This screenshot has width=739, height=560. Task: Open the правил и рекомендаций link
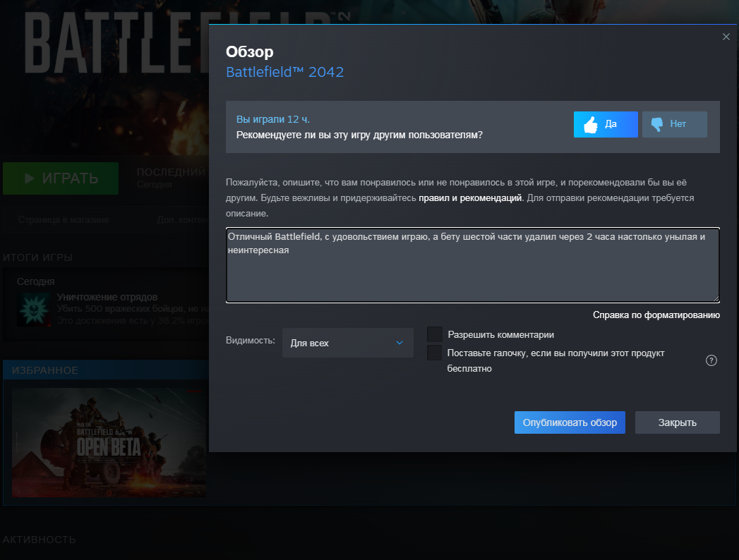[x=470, y=197]
